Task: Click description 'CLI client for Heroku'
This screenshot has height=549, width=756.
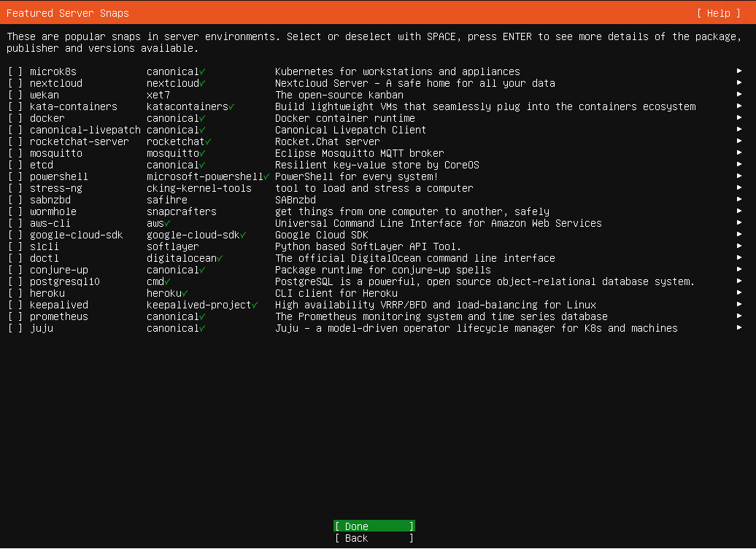Action: click(336, 293)
